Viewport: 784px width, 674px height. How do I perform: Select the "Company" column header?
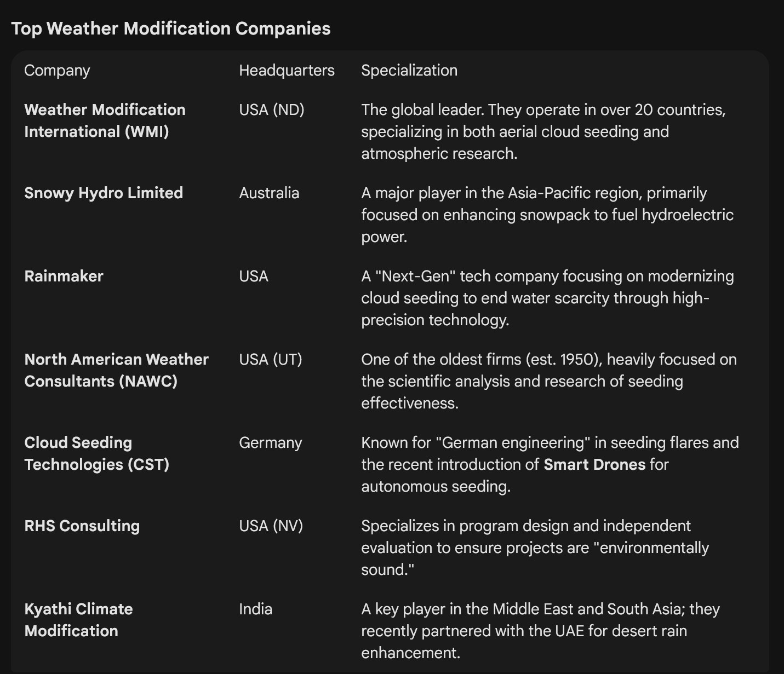point(57,71)
